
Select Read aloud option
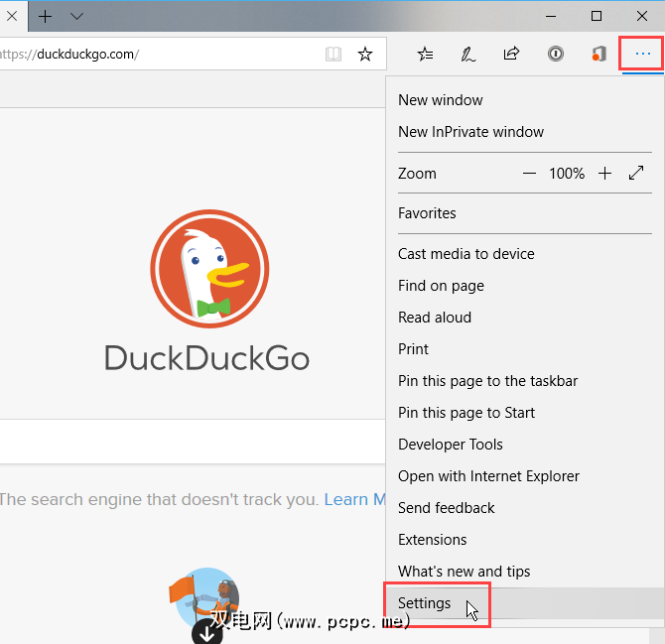[524, 318]
